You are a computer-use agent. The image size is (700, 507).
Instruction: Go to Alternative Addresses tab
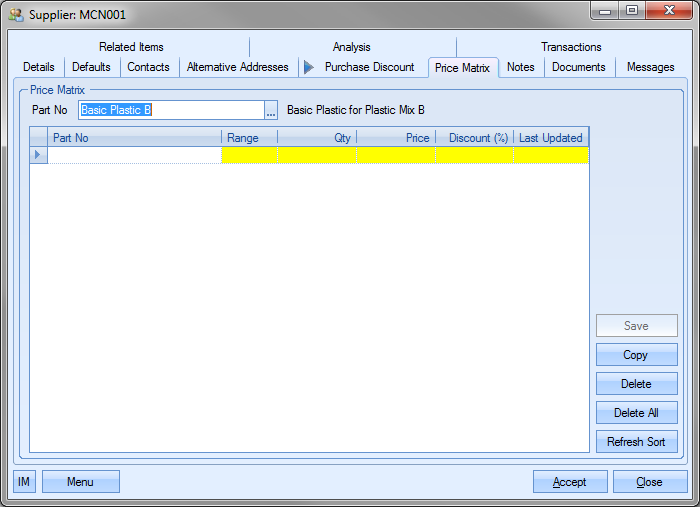click(x=237, y=67)
